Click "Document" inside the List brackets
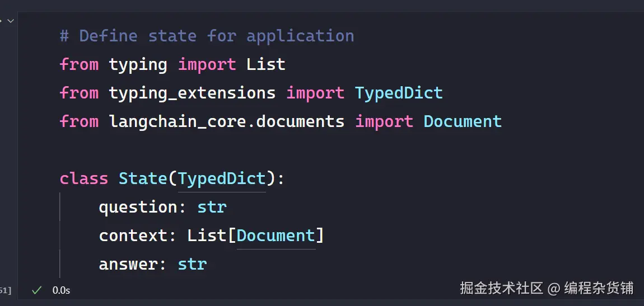The width and height of the screenshot is (644, 306). click(276, 236)
